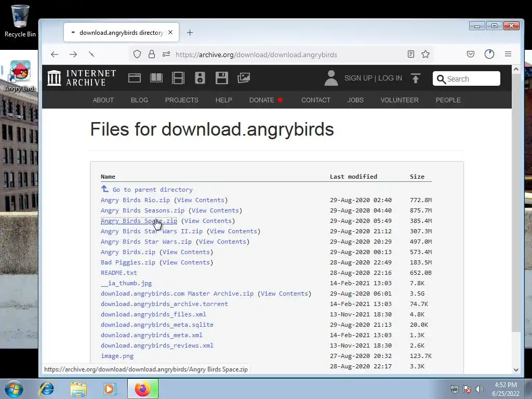Open site permissions icon in address bar
This screenshot has height=399, width=532.
[x=166, y=54]
